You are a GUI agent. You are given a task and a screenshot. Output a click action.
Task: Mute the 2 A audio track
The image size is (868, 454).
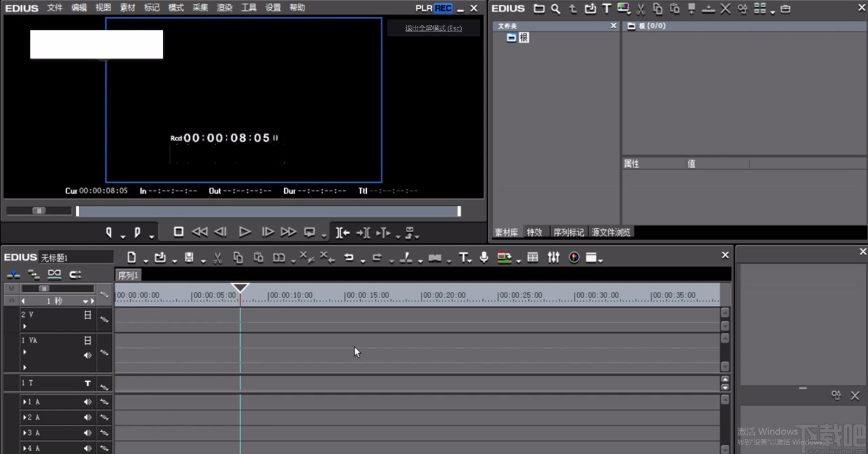87,418
